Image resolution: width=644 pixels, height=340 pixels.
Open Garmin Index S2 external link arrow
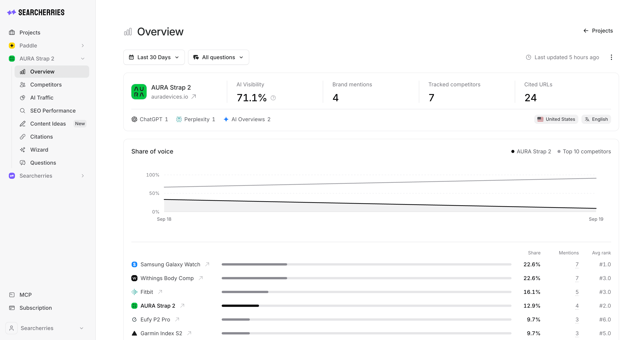pos(189,333)
